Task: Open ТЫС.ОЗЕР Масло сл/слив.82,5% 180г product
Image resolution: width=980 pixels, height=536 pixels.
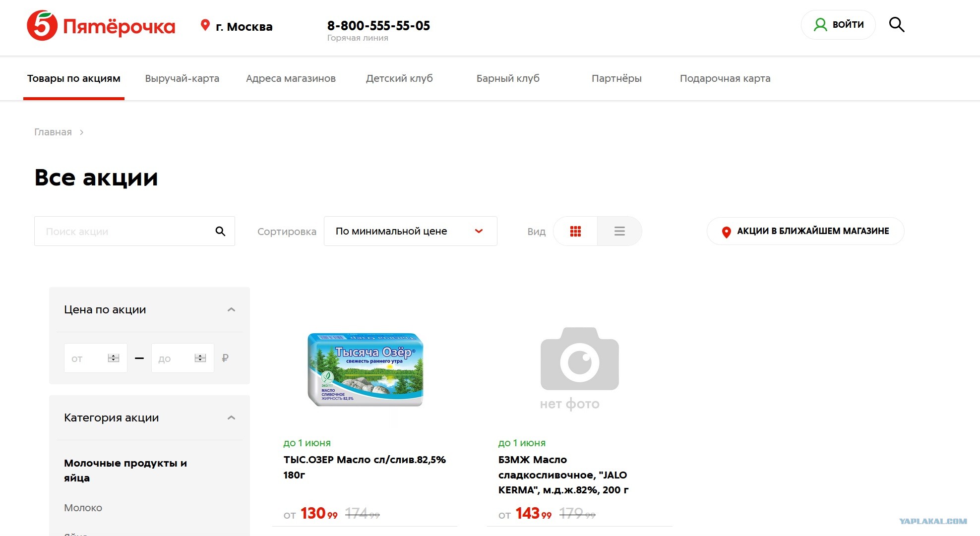Action: [x=365, y=467]
